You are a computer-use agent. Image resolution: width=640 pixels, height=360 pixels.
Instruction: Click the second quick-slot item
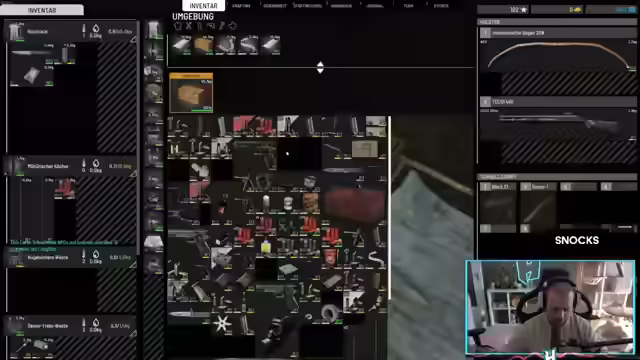click(x=538, y=207)
